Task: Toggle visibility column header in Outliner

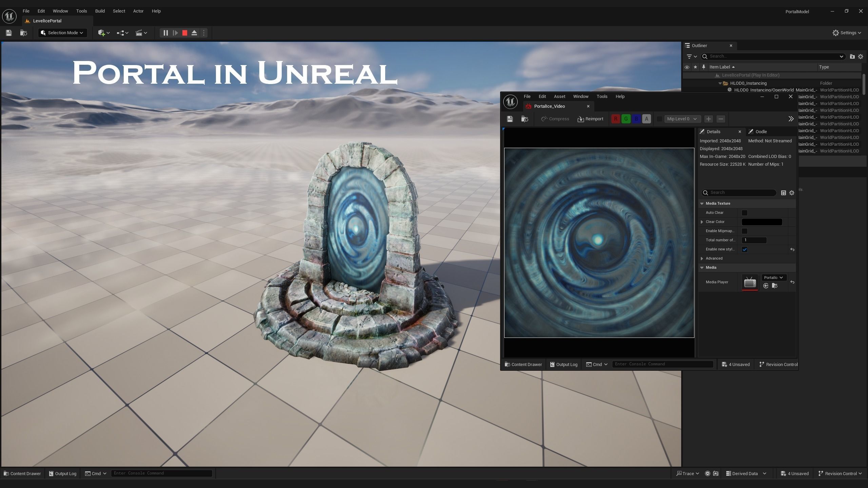Action: pos(687,67)
